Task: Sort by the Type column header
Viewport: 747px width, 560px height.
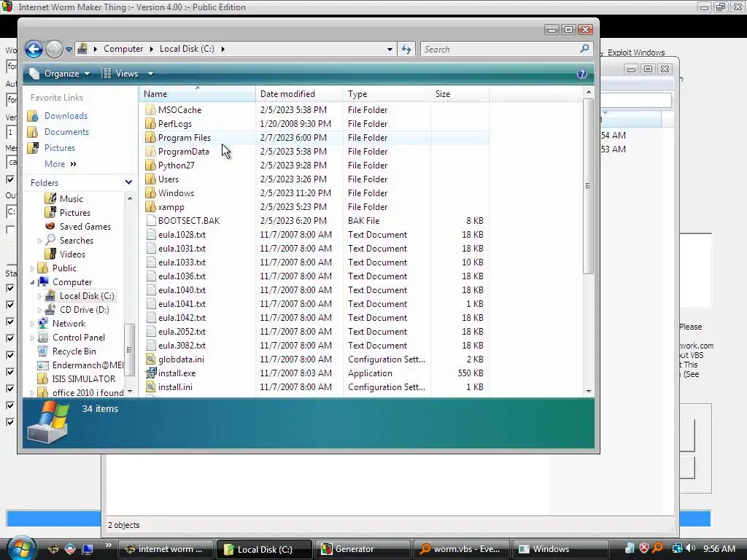Action: coord(387,94)
